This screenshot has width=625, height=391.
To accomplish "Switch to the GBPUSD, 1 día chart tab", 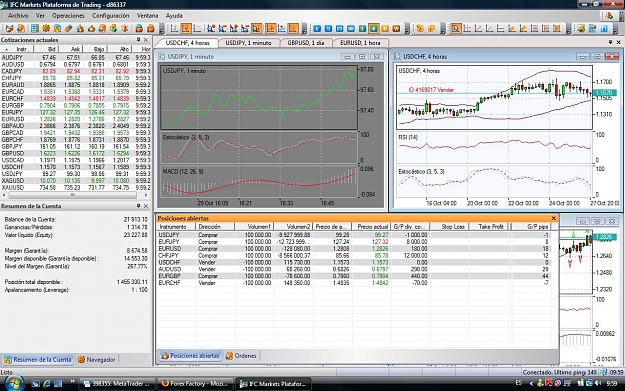I will tap(306, 43).
